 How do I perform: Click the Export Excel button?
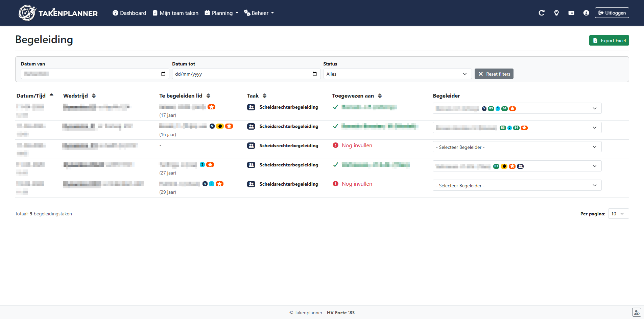coord(609,41)
